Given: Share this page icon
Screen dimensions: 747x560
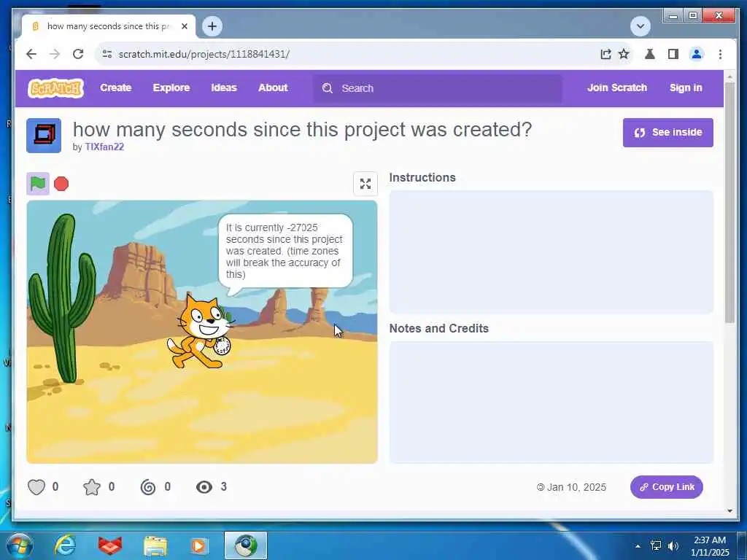Looking at the screenshot, I should point(605,54).
